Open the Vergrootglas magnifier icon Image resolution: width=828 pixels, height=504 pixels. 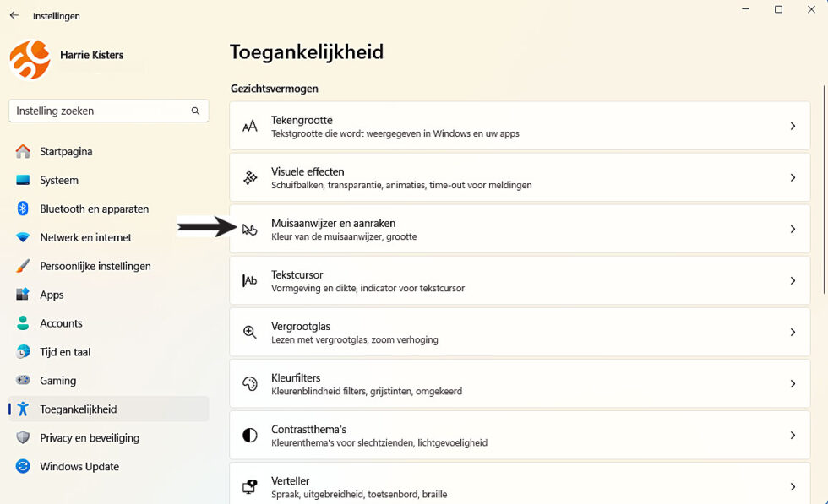point(249,332)
